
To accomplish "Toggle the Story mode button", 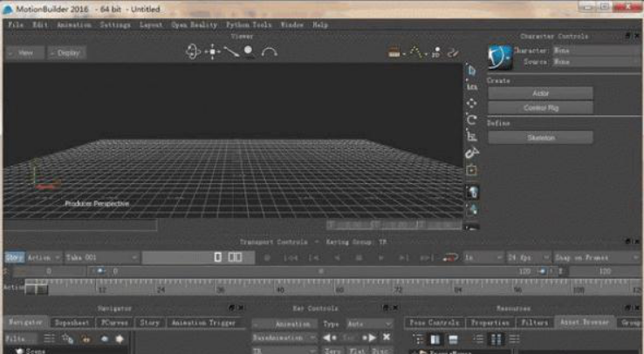I will click(14, 257).
